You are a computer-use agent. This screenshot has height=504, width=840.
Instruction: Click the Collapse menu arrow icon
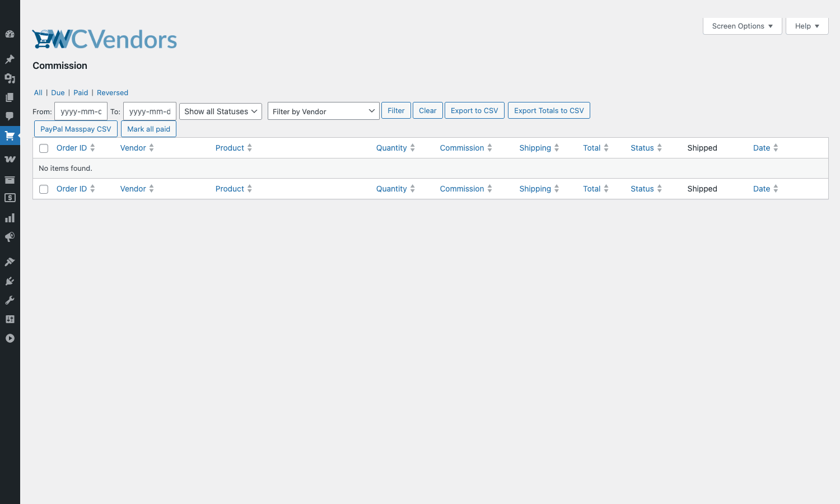(10, 338)
